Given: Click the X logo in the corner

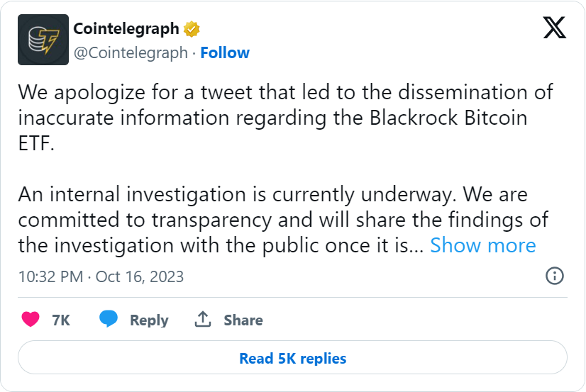Looking at the screenshot, I should coord(554,28).
